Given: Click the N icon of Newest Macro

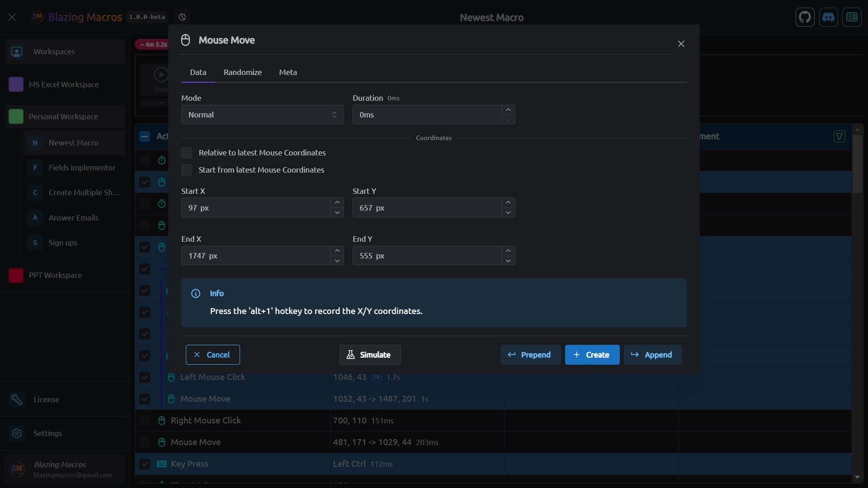Looking at the screenshot, I should pos(35,143).
